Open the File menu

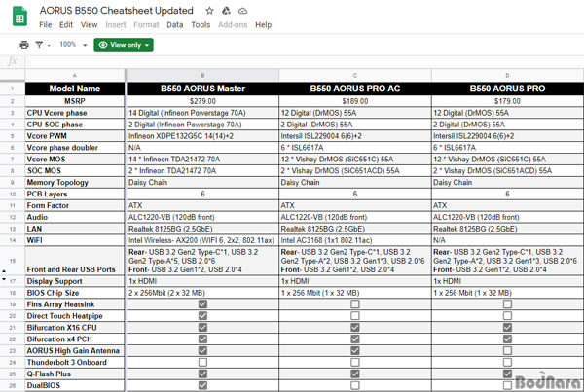46,25
